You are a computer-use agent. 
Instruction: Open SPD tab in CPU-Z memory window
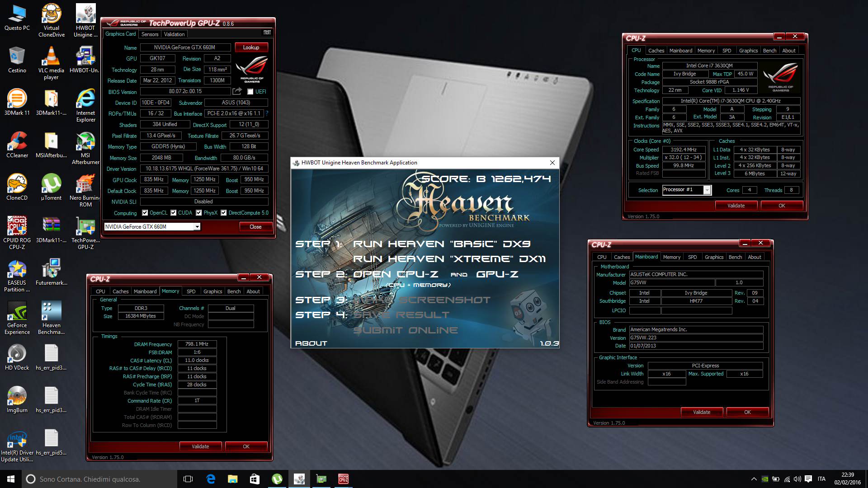[x=191, y=291]
